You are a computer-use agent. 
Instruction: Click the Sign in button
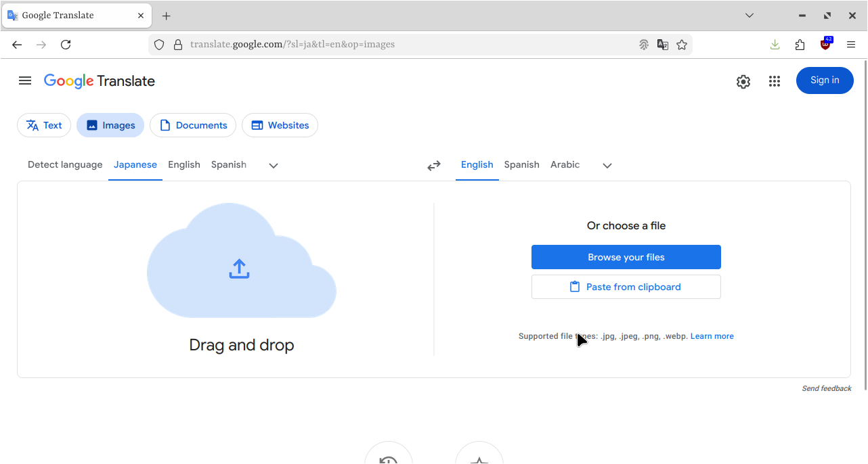coord(825,80)
